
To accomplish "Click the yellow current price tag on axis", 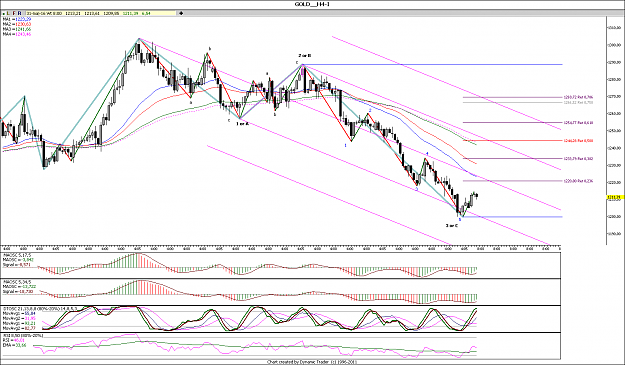I will pyautogui.click(x=615, y=197).
